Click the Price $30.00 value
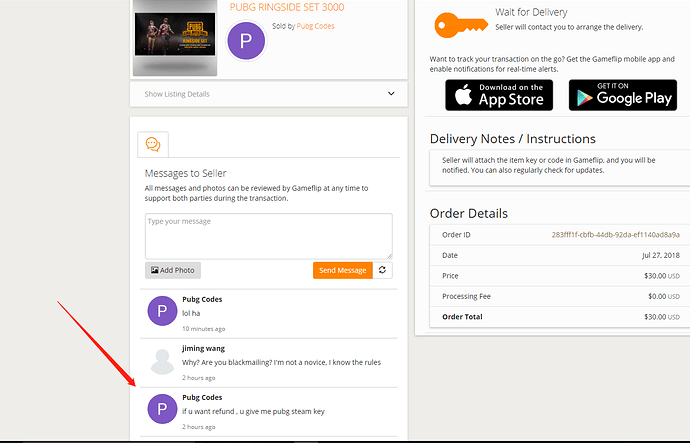 pyautogui.click(x=662, y=276)
